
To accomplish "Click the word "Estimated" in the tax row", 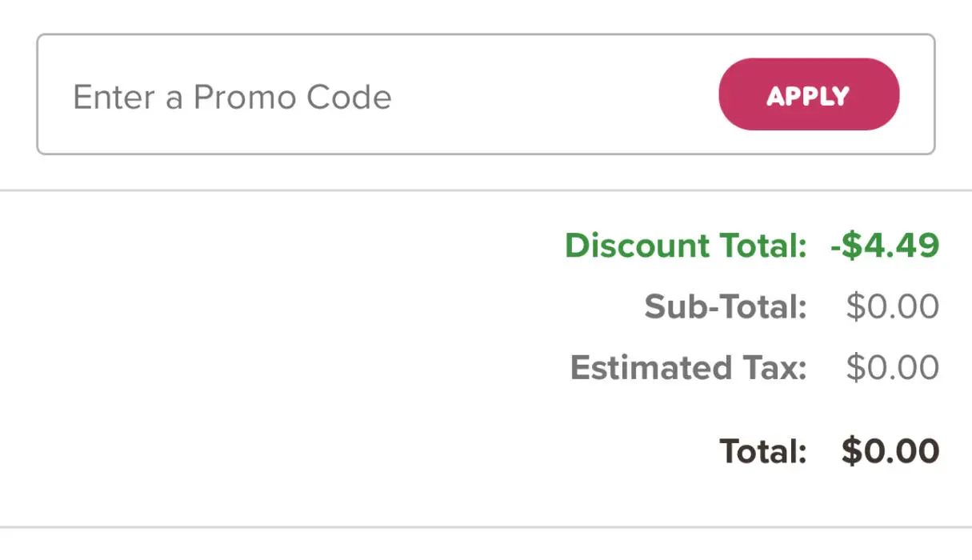I will point(651,368).
